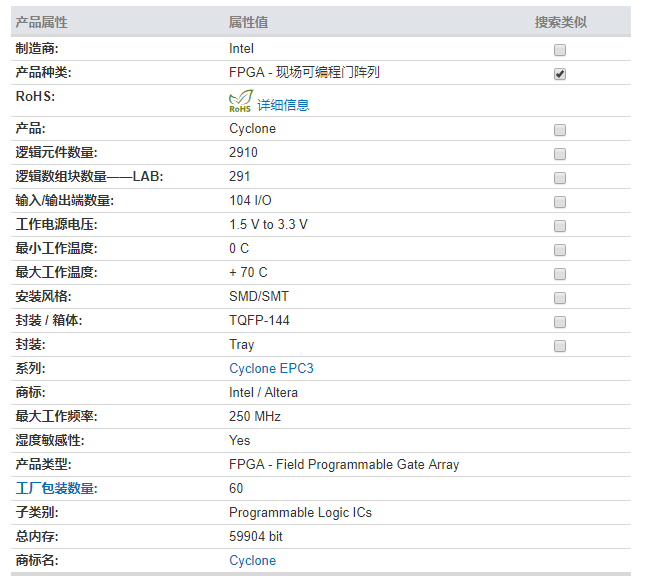This screenshot has height=578, width=646.
Task: Tick the 产品 Cyclone checkbox
Action: click(560, 130)
